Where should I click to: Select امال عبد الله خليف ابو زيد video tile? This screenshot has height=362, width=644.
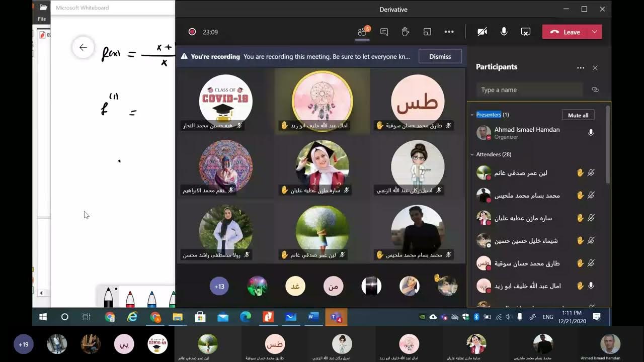[322, 101]
